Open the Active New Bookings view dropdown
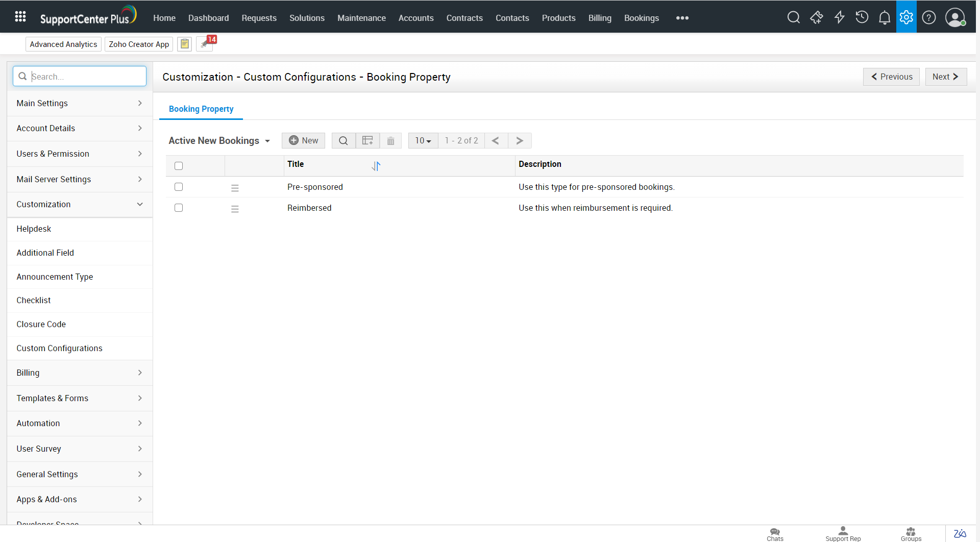This screenshot has width=980, height=542. pos(219,141)
